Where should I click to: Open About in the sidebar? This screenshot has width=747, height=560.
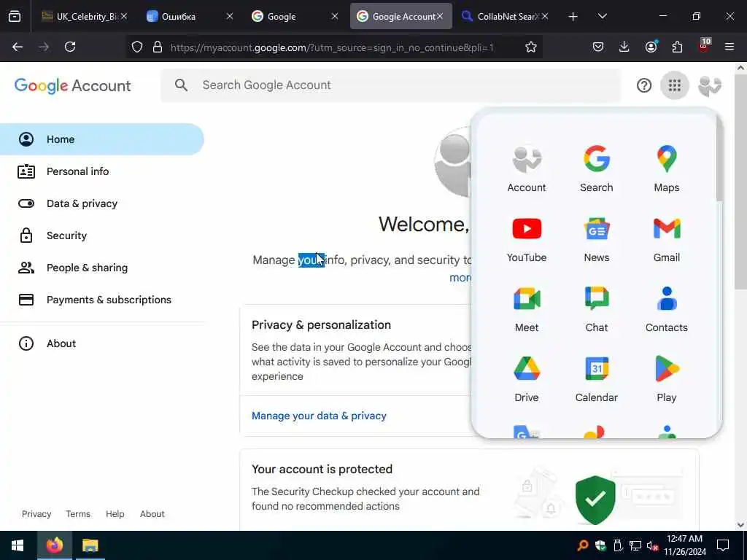pyautogui.click(x=102, y=343)
